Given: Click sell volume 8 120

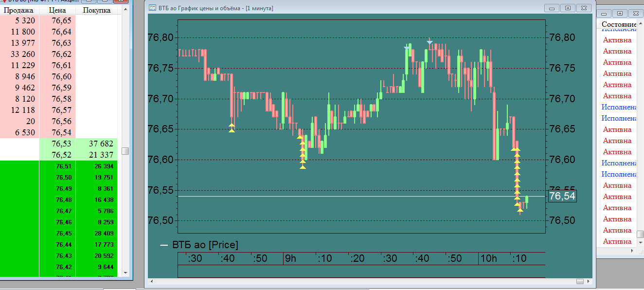Looking at the screenshot, I should 25,99.
